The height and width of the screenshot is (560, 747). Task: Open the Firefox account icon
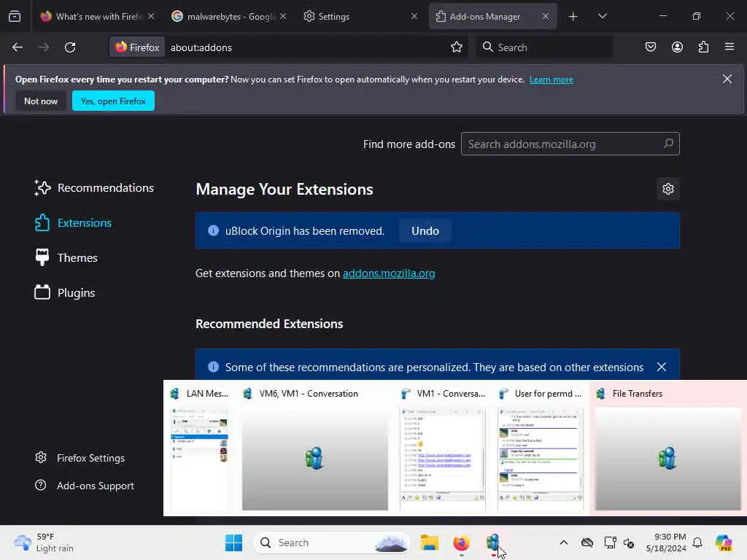click(677, 47)
